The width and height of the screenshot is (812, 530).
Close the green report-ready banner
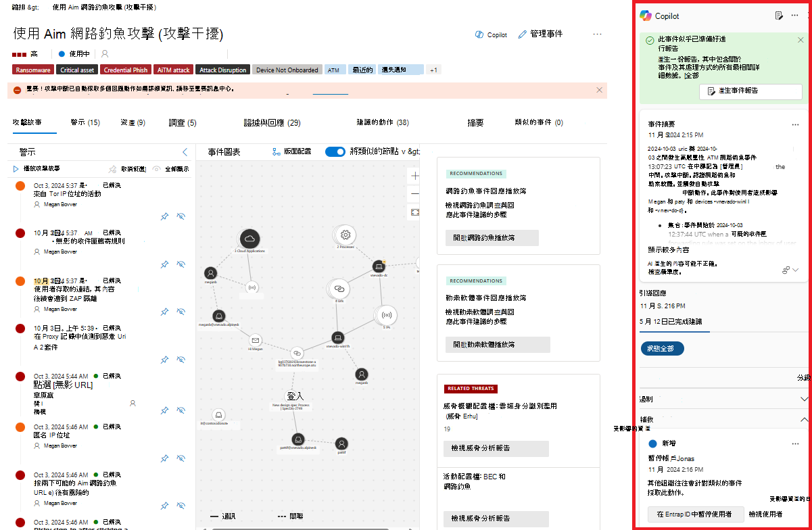coord(801,40)
